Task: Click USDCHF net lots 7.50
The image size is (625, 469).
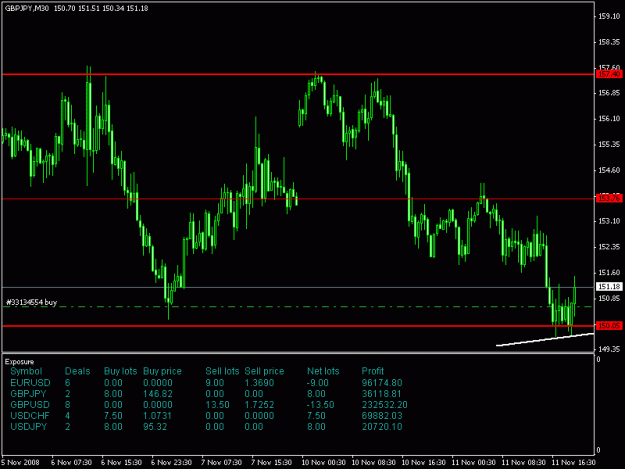Action: [x=316, y=416]
